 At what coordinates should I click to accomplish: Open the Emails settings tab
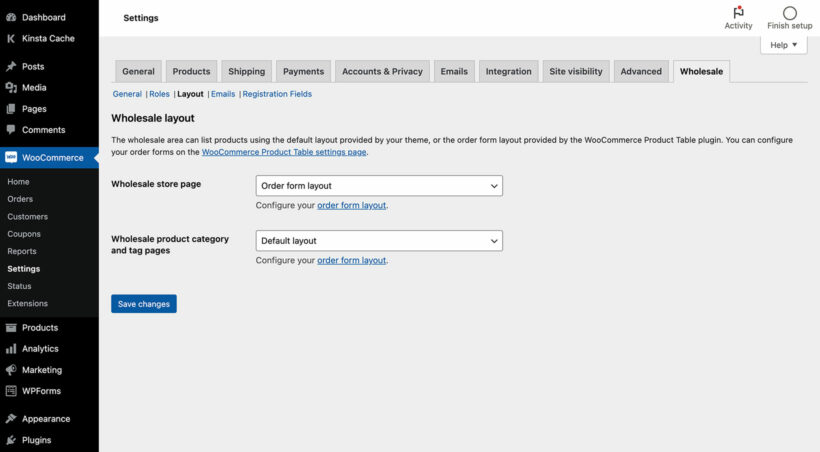[454, 71]
